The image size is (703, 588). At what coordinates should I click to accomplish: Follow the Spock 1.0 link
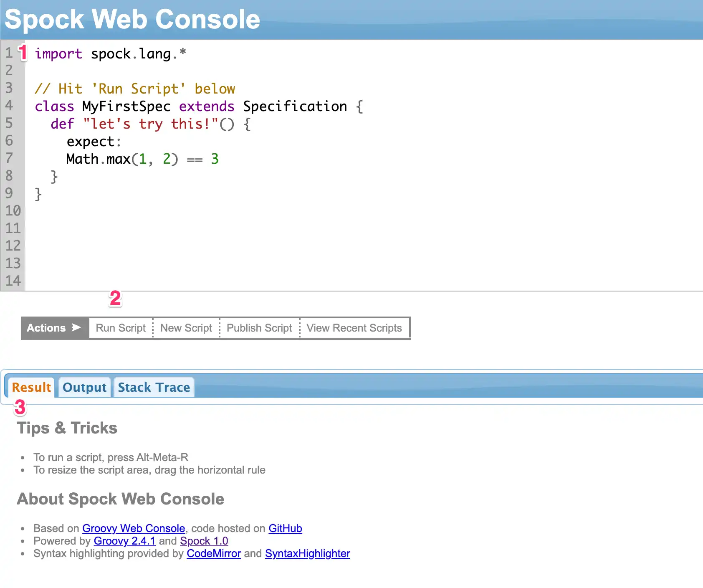point(204,541)
